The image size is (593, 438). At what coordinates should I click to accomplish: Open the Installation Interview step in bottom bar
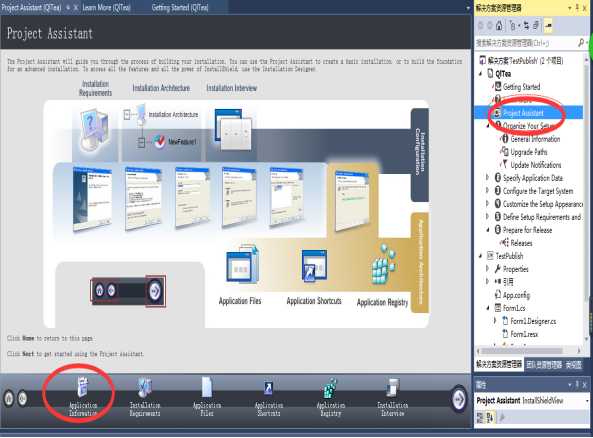[393, 397]
